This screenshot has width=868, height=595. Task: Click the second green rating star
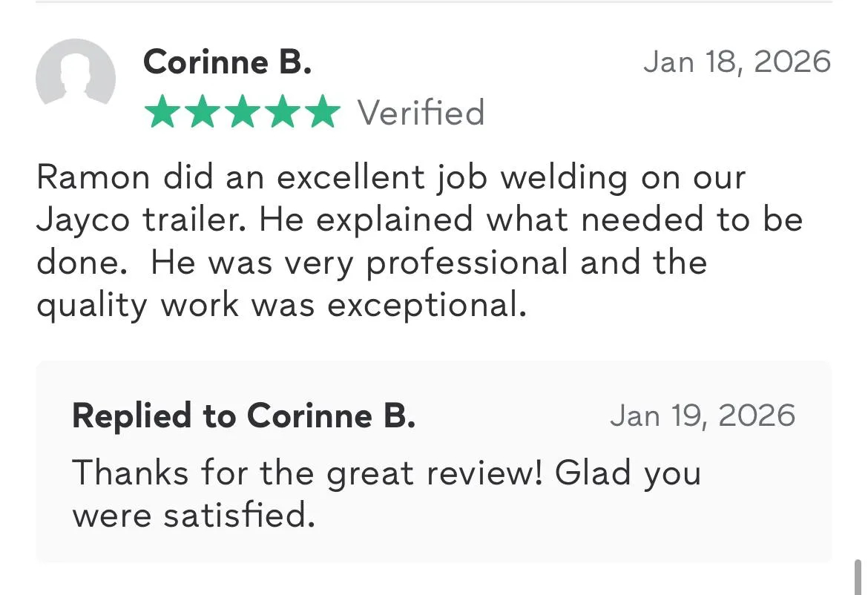[201, 113]
